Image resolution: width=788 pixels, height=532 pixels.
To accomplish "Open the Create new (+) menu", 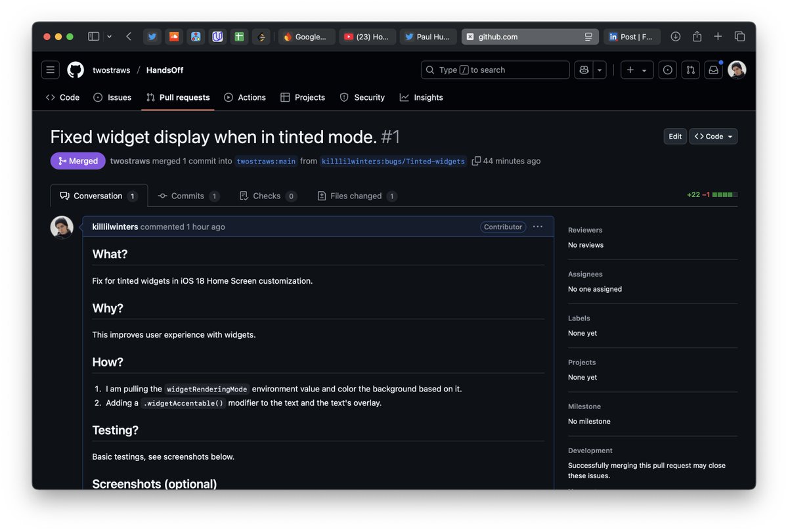I will click(637, 70).
